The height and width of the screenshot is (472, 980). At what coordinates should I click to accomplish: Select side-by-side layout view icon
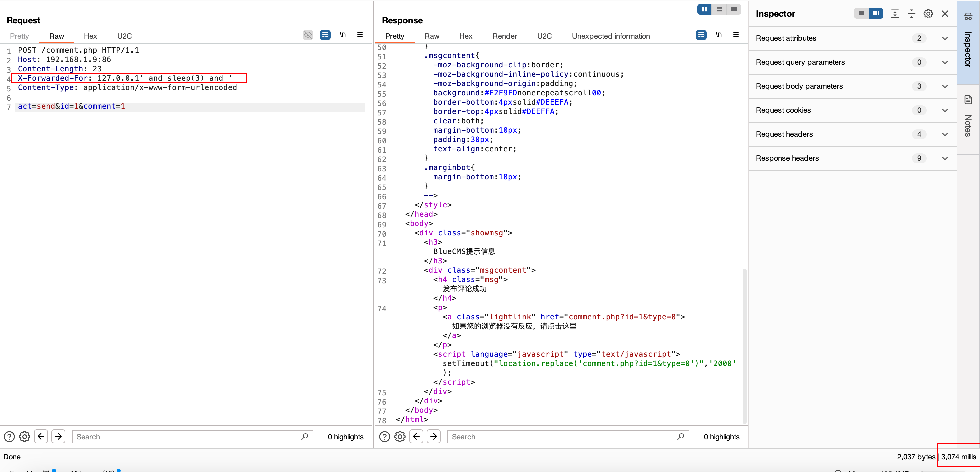point(704,9)
